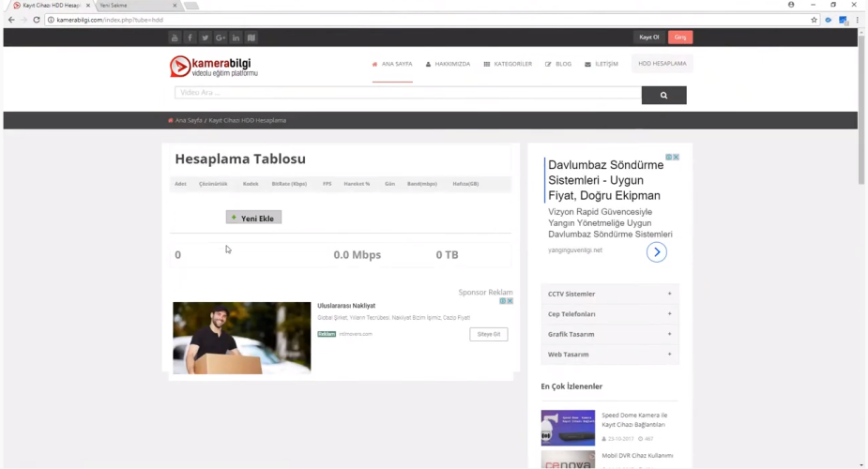The width and height of the screenshot is (868, 469).
Task: Click the Kayıt Ol button
Action: [648, 38]
